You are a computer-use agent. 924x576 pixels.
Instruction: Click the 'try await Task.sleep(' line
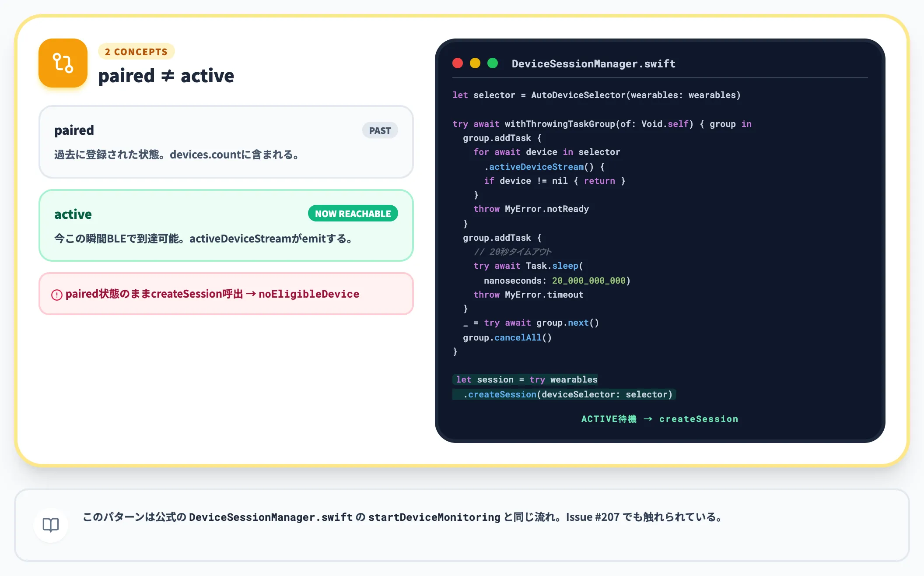528,266
